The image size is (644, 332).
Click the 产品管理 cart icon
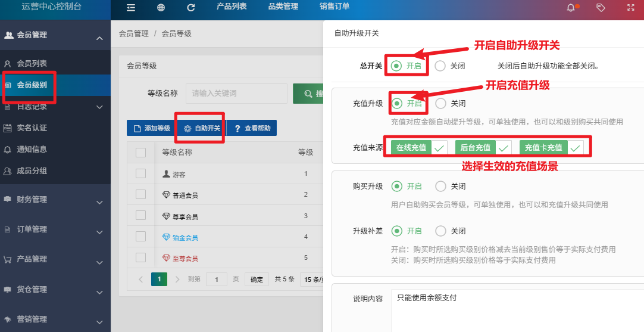pyautogui.click(x=7, y=259)
